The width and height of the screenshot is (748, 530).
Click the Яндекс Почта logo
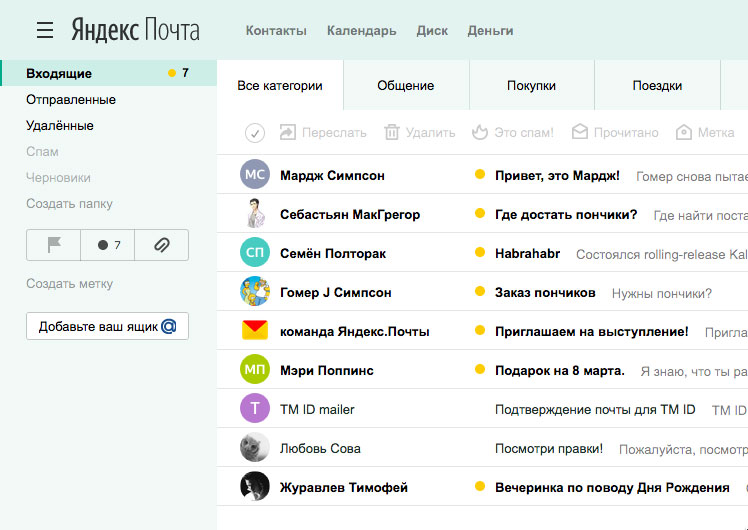[x=135, y=30]
